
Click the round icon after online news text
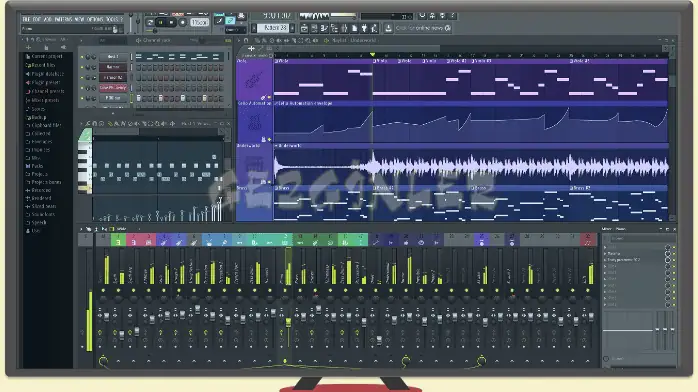[x=448, y=28]
